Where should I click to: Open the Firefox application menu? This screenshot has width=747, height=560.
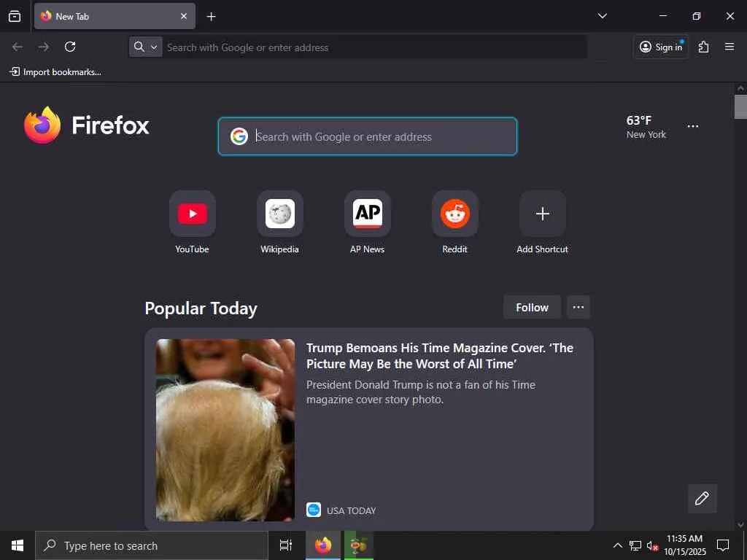729,47
